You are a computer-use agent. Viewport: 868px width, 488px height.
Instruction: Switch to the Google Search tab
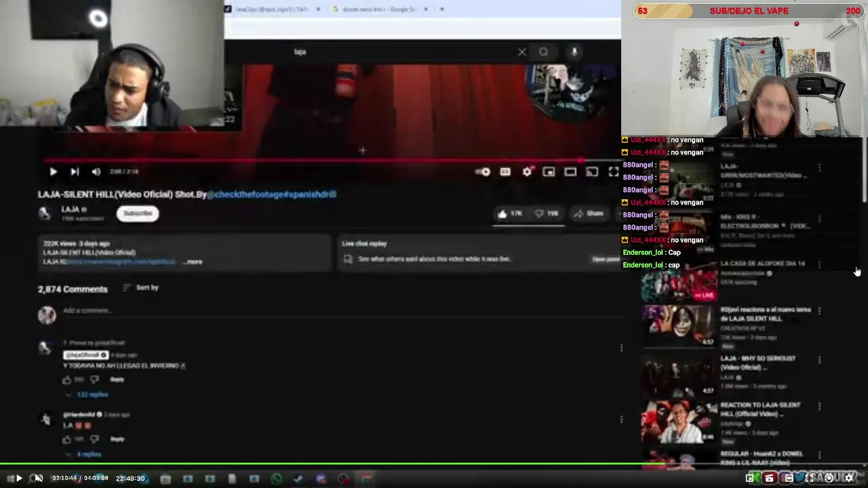tap(380, 9)
